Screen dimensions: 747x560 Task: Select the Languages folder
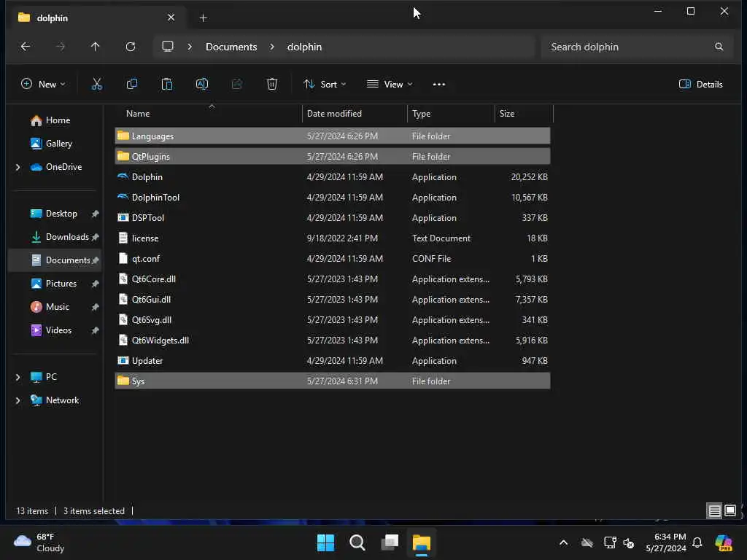[332, 136]
